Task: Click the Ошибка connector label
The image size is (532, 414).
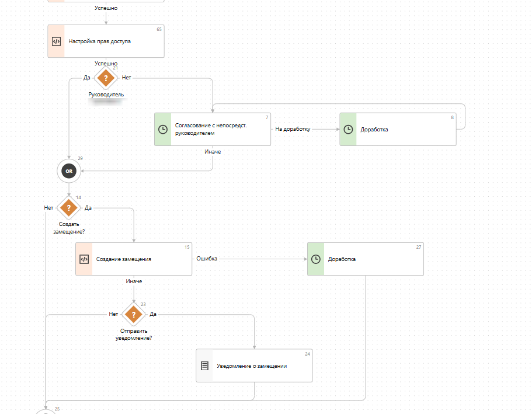Action: [x=207, y=259]
